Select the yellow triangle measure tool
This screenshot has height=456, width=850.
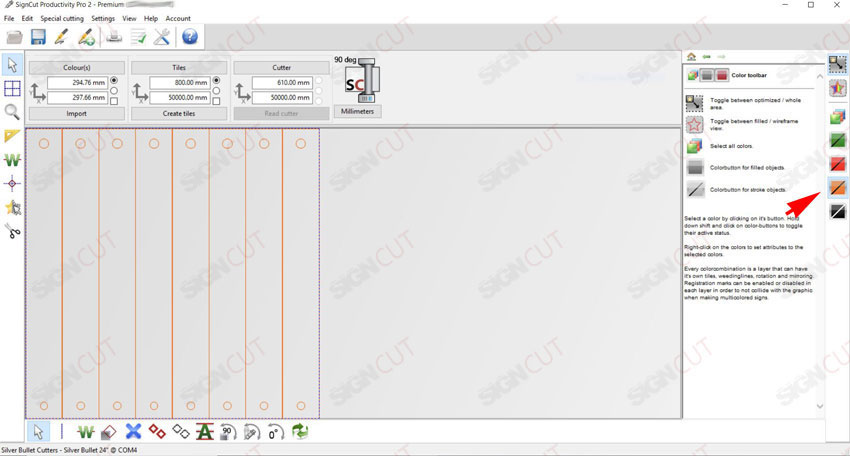12,136
